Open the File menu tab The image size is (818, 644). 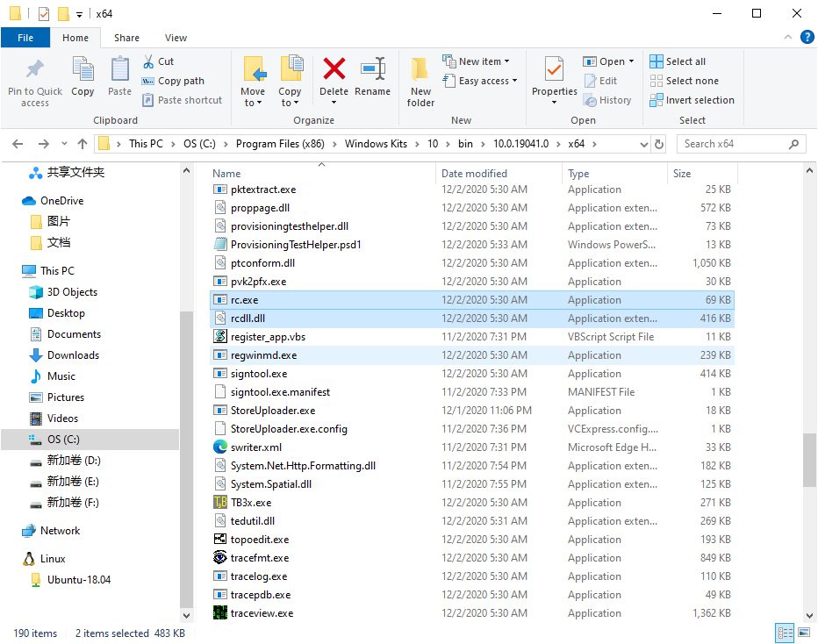pyautogui.click(x=25, y=38)
